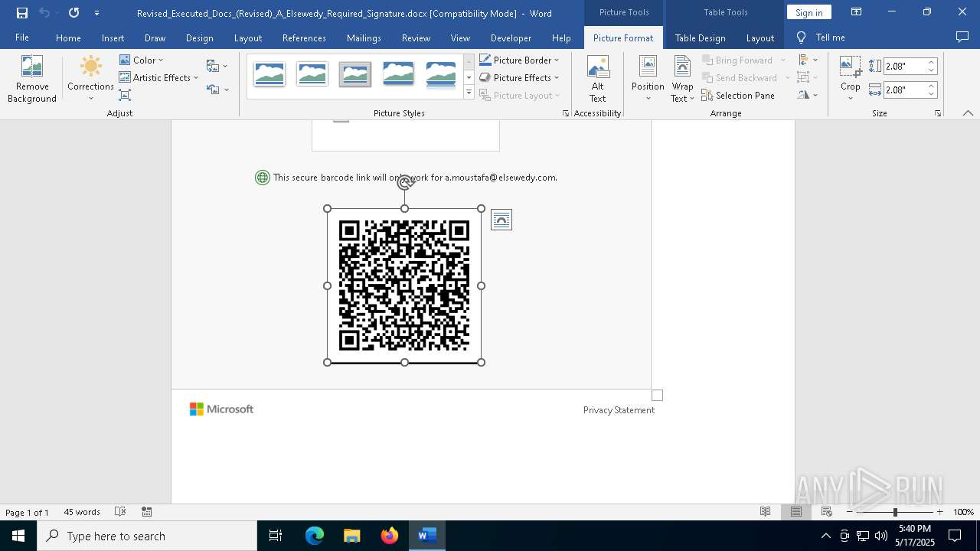Click the Zoom In plus button

(939, 512)
